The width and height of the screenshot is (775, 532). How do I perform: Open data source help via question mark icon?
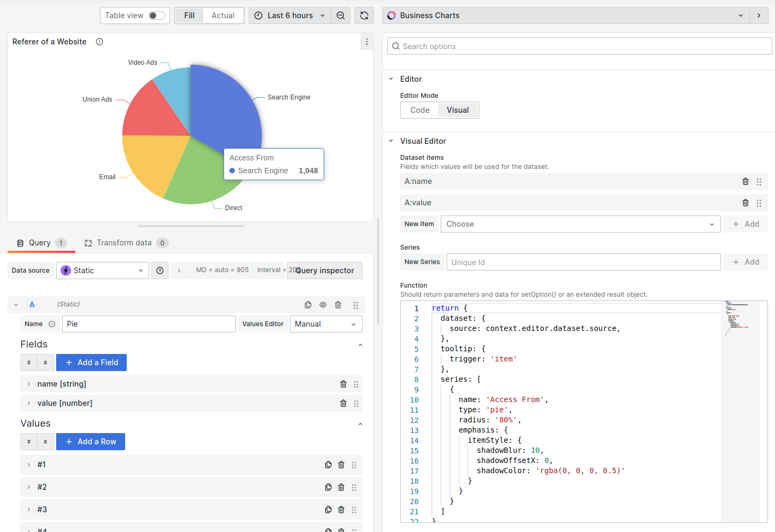[x=159, y=270]
